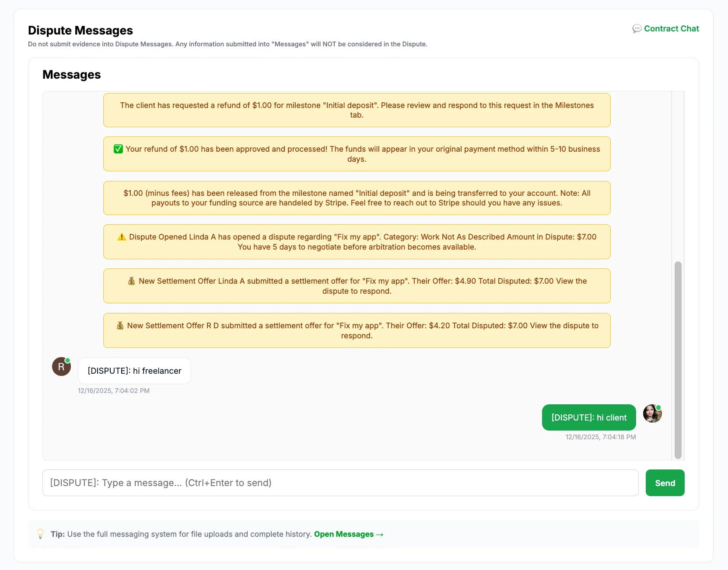Click the green online status dot on the freelancer avatar

658,407
